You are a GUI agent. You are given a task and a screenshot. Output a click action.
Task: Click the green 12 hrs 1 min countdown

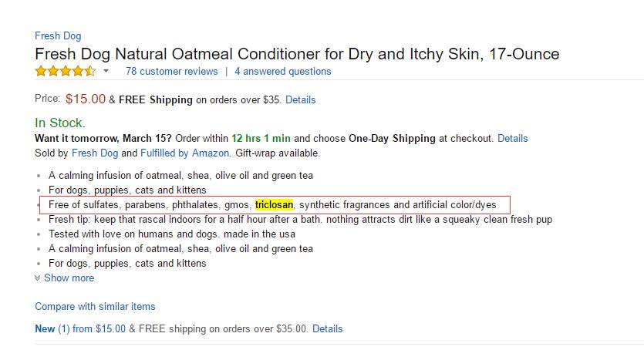click(x=261, y=139)
